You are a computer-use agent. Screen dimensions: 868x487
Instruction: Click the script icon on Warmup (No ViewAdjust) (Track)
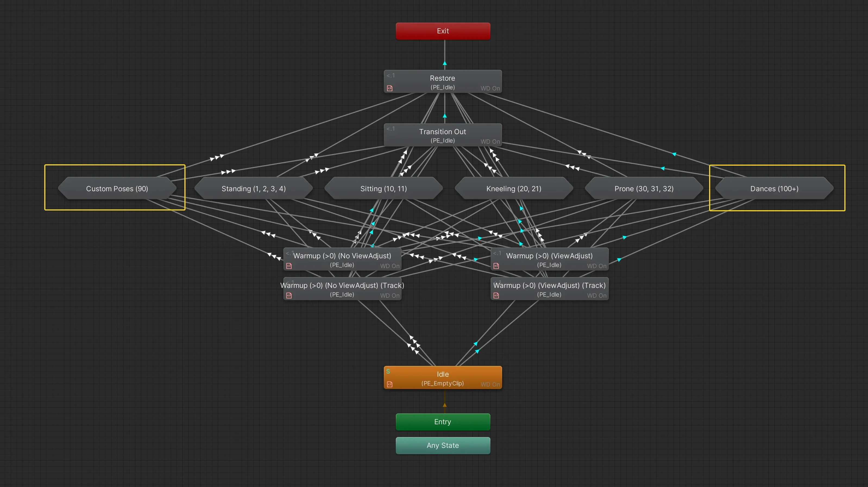pyautogui.click(x=289, y=295)
